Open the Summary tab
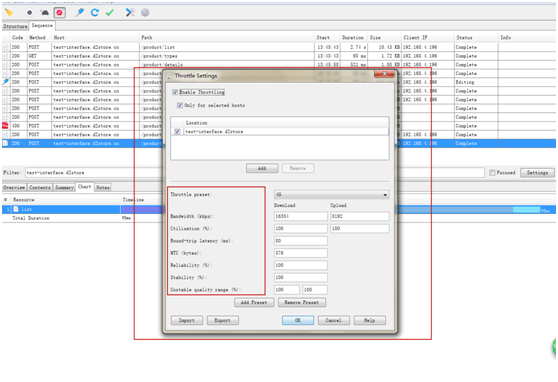 (64, 187)
